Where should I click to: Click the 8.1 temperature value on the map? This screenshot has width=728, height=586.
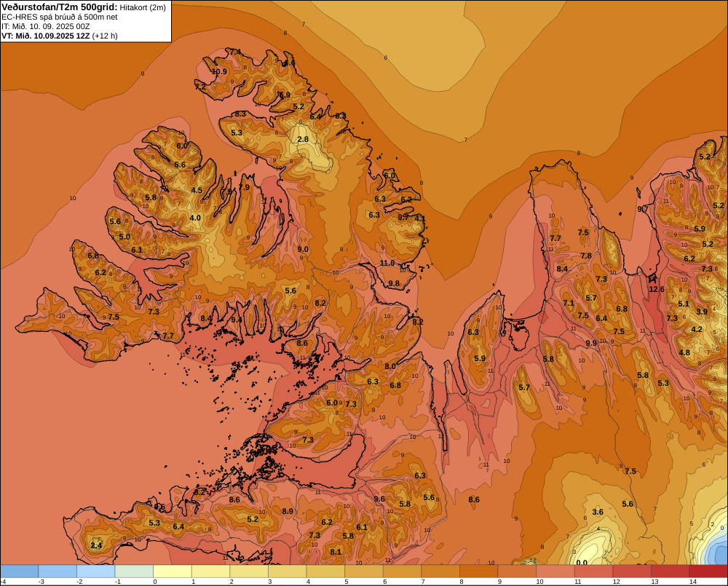click(x=336, y=552)
